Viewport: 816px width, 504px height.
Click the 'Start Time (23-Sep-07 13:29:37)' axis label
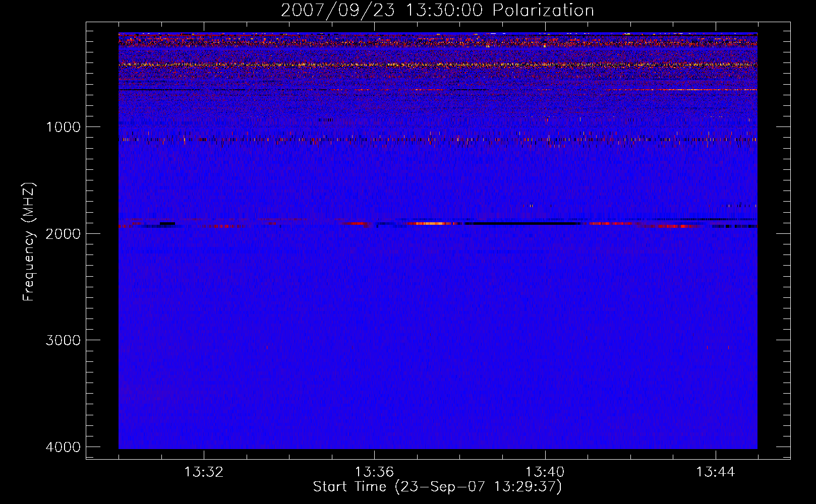[437, 487]
